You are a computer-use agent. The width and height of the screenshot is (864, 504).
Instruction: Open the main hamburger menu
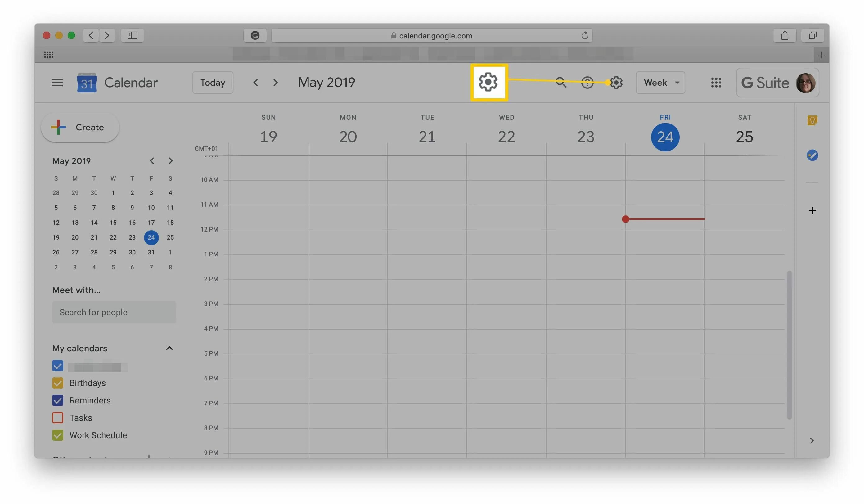(x=57, y=83)
